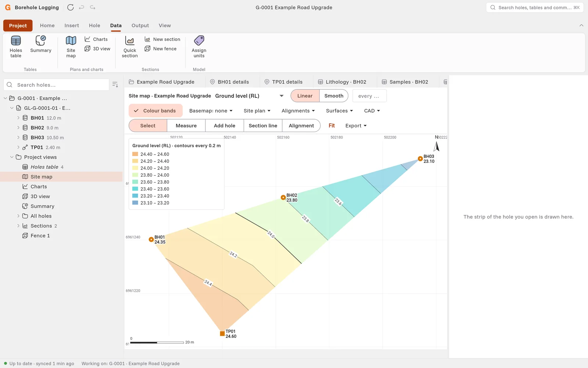Collapse the ribbon with the chevron

(x=581, y=25)
